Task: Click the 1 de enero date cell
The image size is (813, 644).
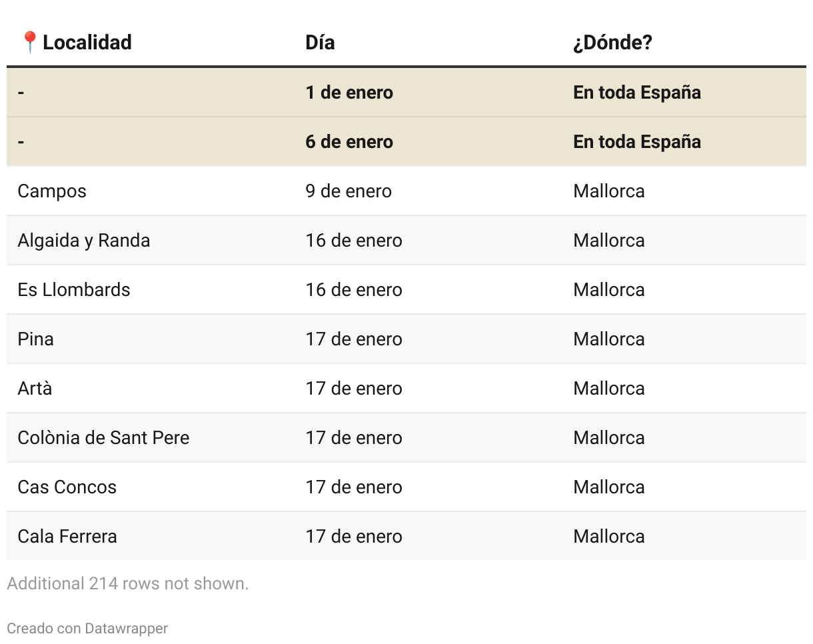Action: pyautogui.click(x=349, y=93)
